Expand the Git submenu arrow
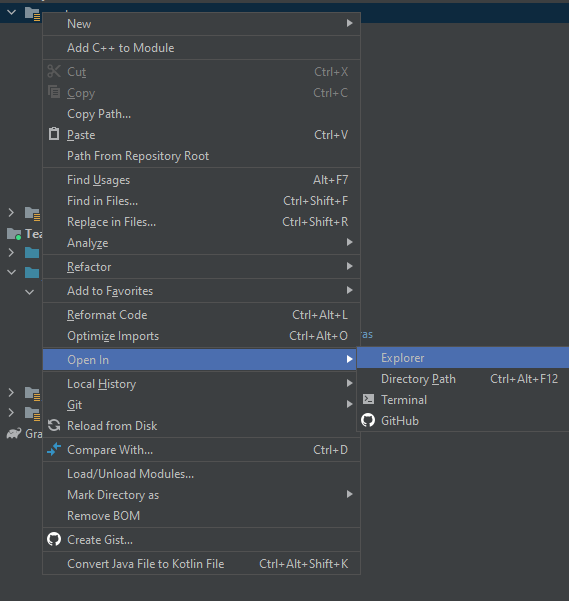 click(x=349, y=404)
